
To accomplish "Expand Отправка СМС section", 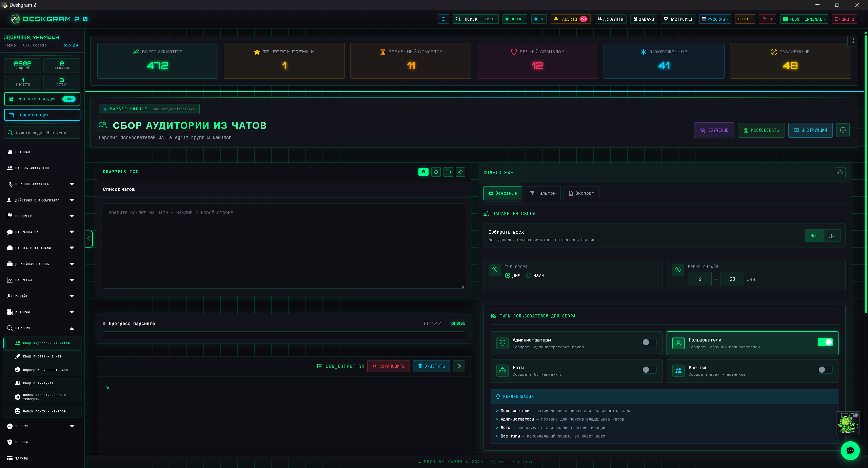I will pos(42,232).
